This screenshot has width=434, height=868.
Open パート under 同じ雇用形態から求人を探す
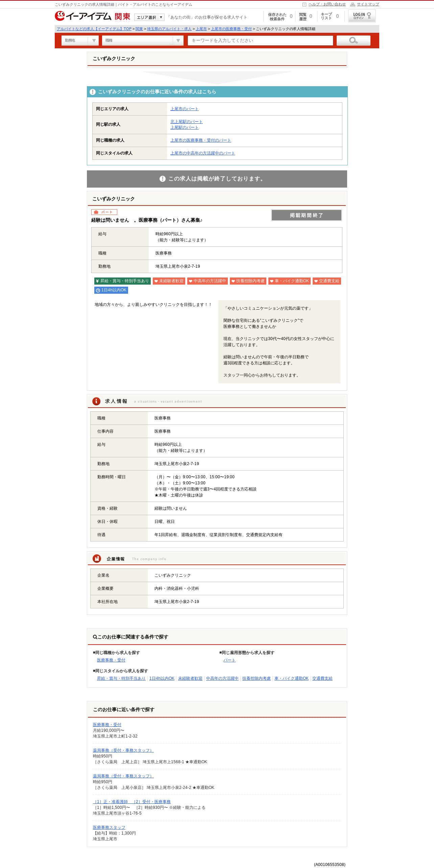click(230, 660)
